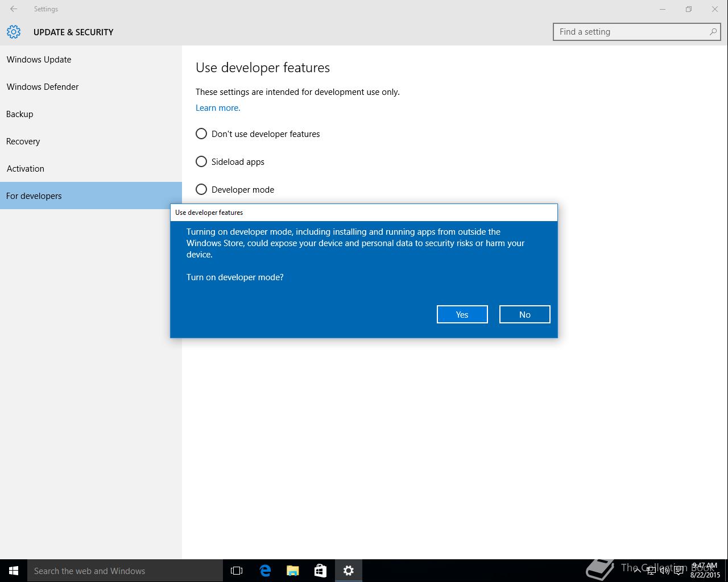Close the Settings window

coord(715,9)
